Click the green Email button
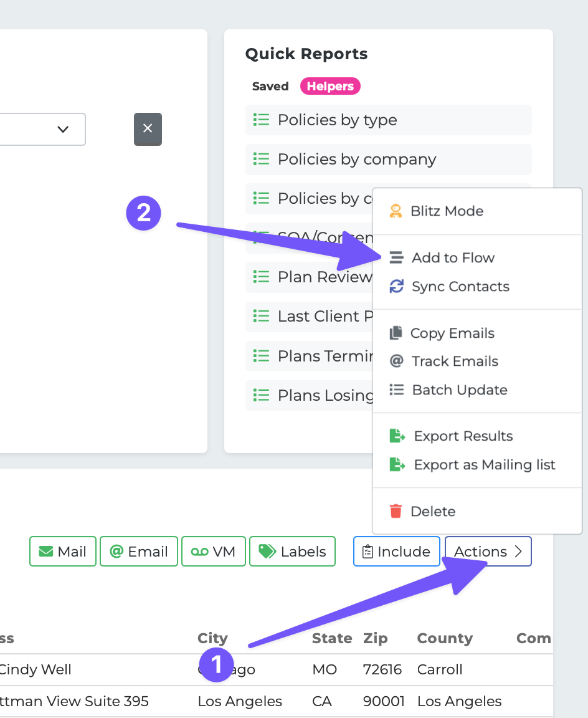This screenshot has width=588, height=718. pyautogui.click(x=139, y=552)
